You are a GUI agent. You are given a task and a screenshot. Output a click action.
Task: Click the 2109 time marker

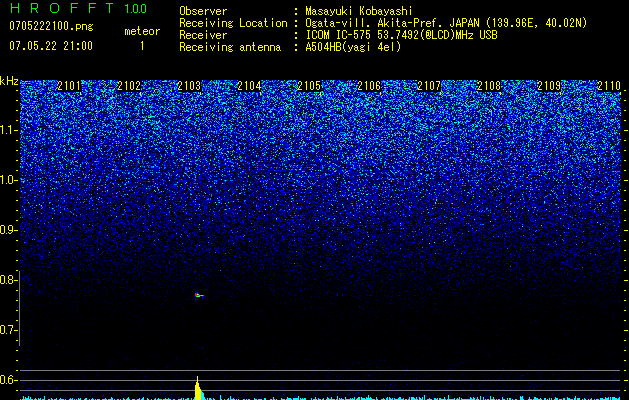(x=549, y=86)
